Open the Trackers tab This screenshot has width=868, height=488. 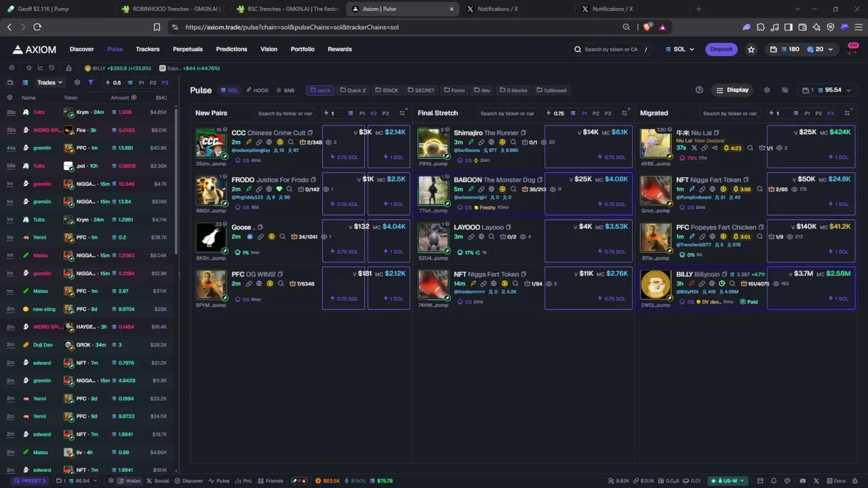click(147, 49)
